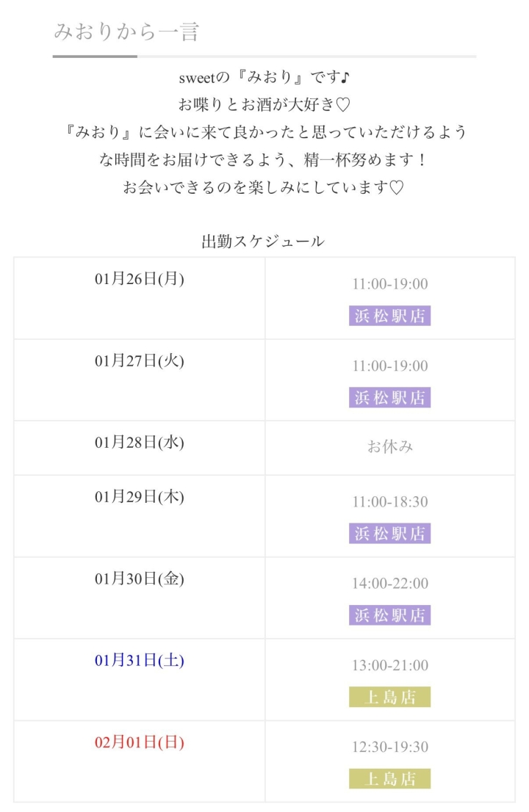Click the 13:00-21:00 shift time
The height and width of the screenshot is (812, 529).
click(389, 665)
